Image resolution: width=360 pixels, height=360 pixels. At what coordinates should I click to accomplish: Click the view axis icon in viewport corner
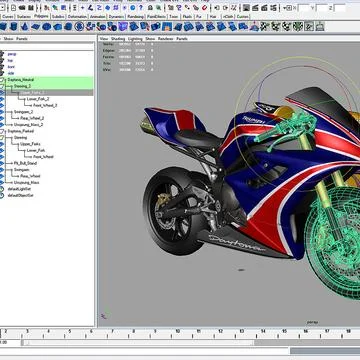point(104,316)
